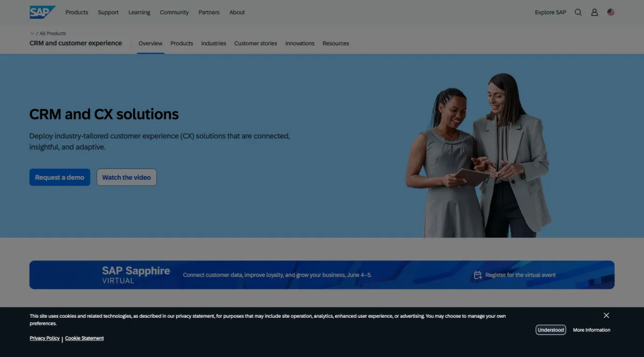
Task: Click the CRM and CX solutions heading
Action: click(104, 114)
